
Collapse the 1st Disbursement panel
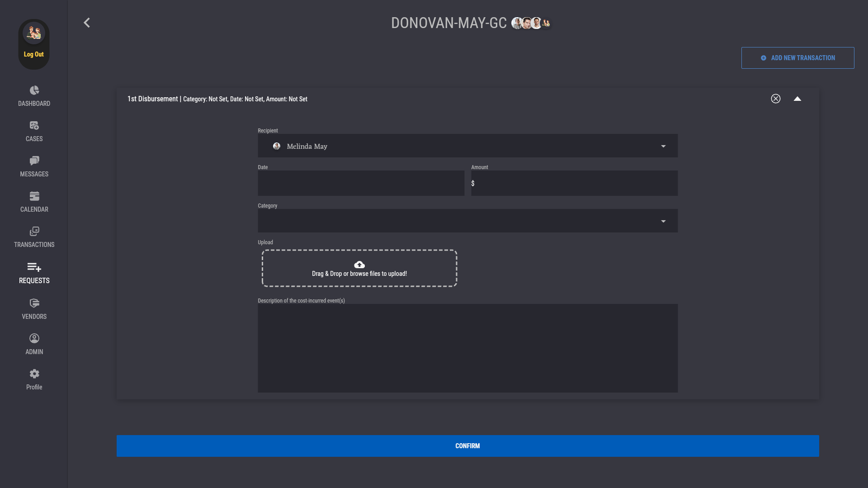[797, 99]
